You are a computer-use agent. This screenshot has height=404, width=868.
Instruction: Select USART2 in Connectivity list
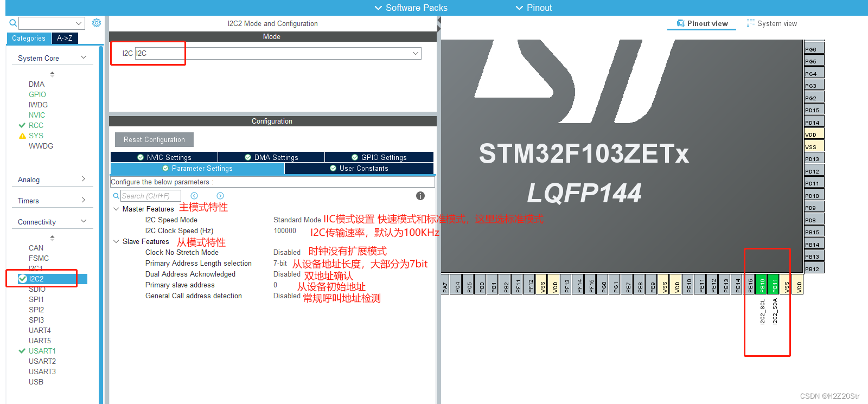(42, 361)
